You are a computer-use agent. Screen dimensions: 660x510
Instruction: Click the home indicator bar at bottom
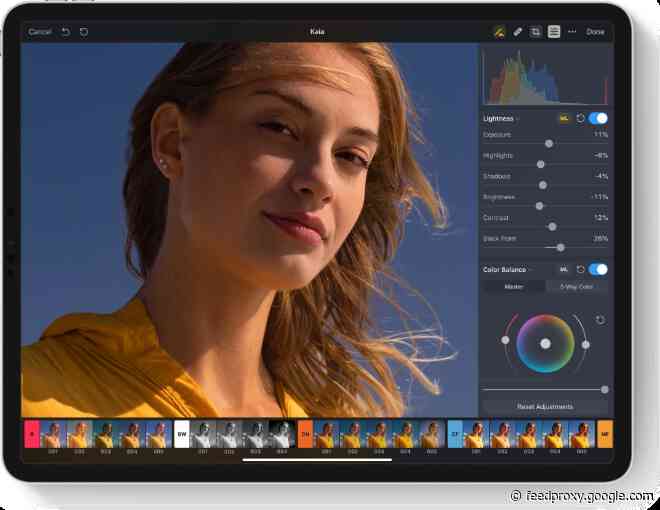coord(317,460)
